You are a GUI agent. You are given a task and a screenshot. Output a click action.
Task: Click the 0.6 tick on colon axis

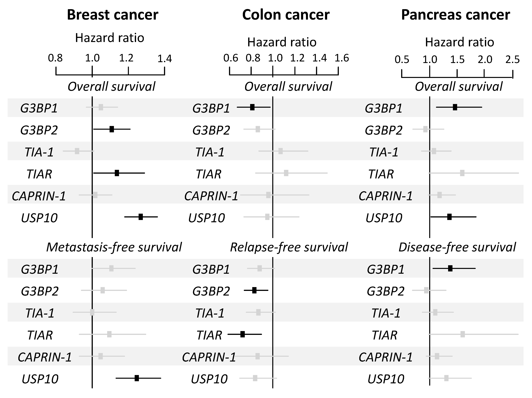tap(231, 58)
